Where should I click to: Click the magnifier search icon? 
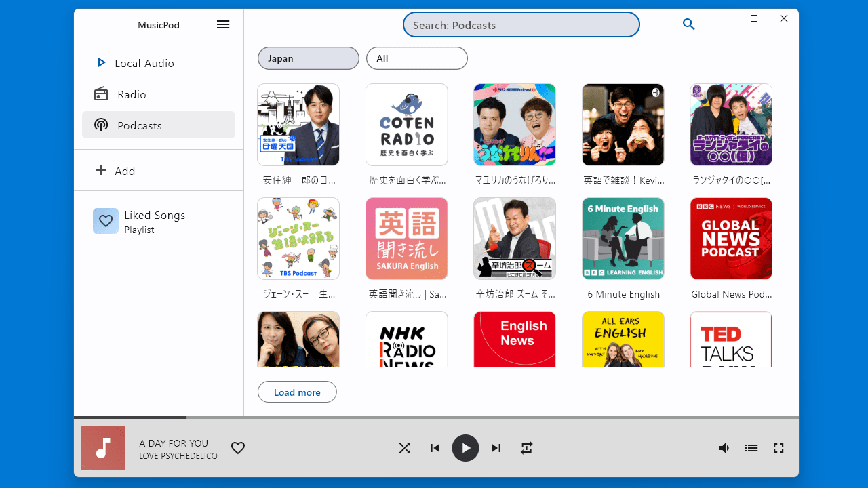pos(689,24)
